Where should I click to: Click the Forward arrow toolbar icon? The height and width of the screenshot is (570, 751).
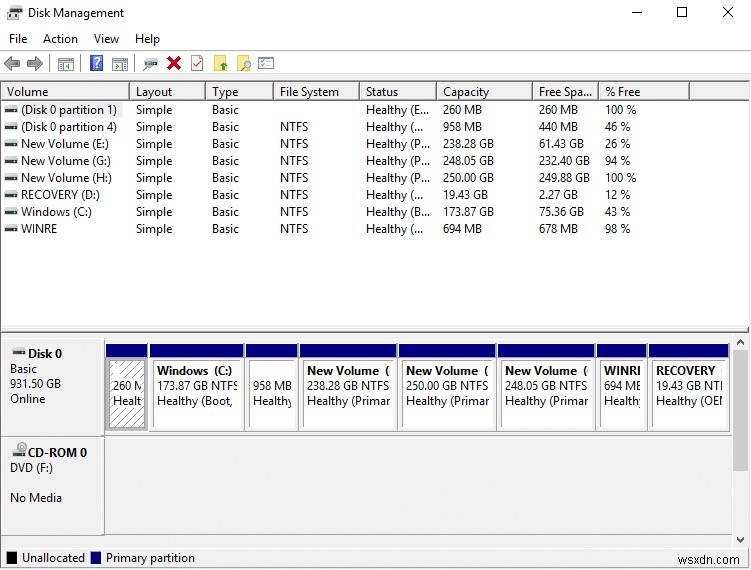[35, 64]
